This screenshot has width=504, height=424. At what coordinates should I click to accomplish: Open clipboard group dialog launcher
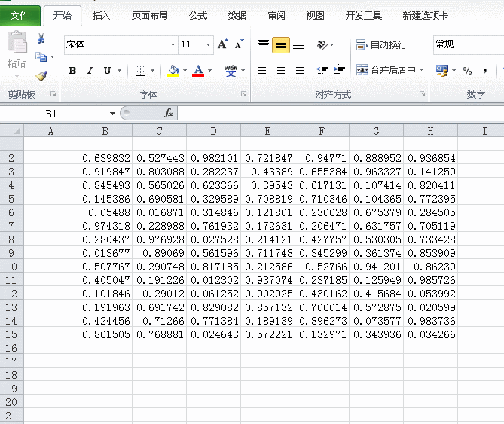(53, 94)
